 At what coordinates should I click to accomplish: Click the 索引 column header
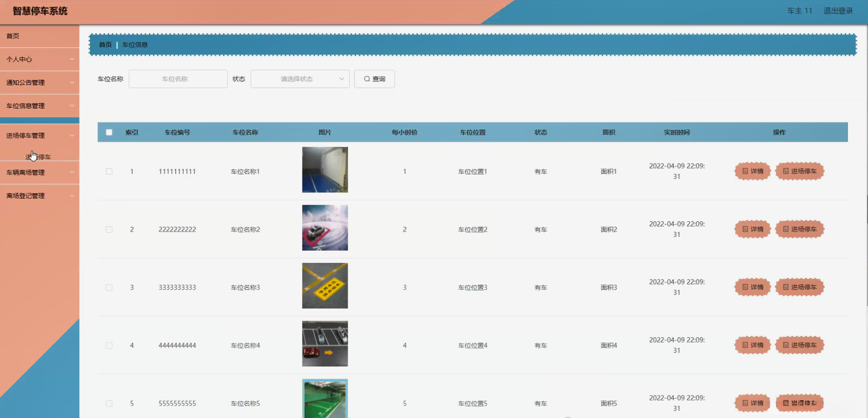tap(132, 132)
